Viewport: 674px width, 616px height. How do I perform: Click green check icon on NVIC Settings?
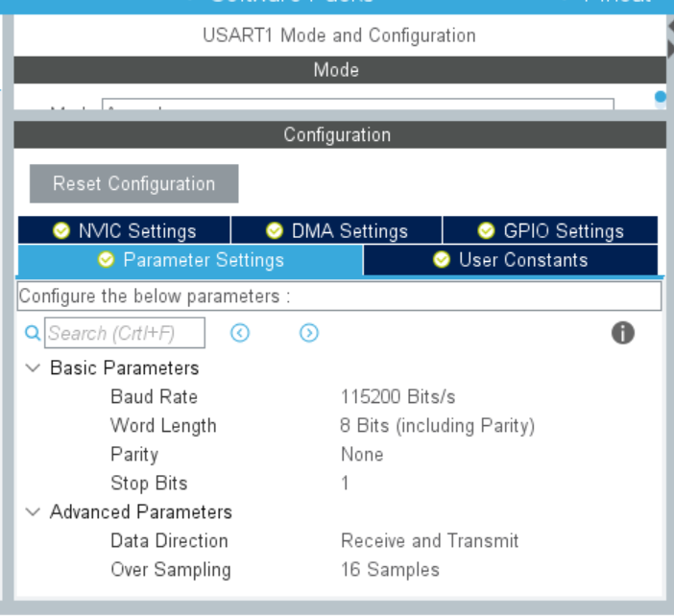click(x=62, y=231)
